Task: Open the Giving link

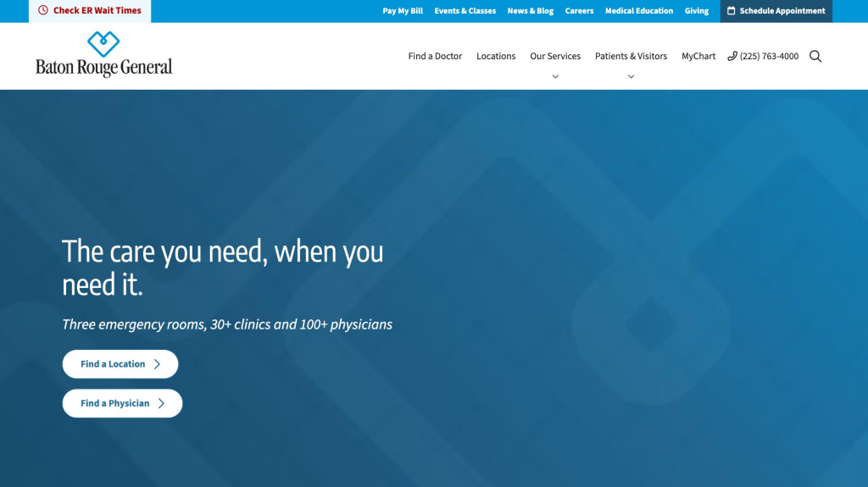Action: point(697,10)
